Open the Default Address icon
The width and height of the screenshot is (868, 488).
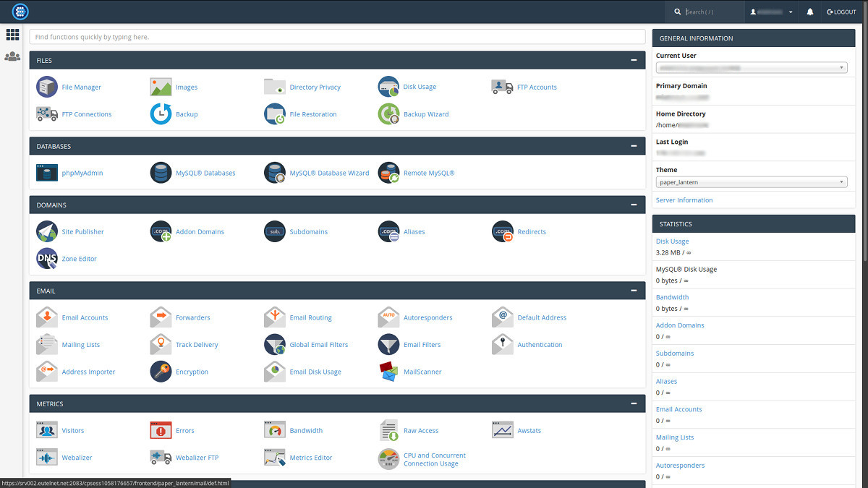click(502, 317)
